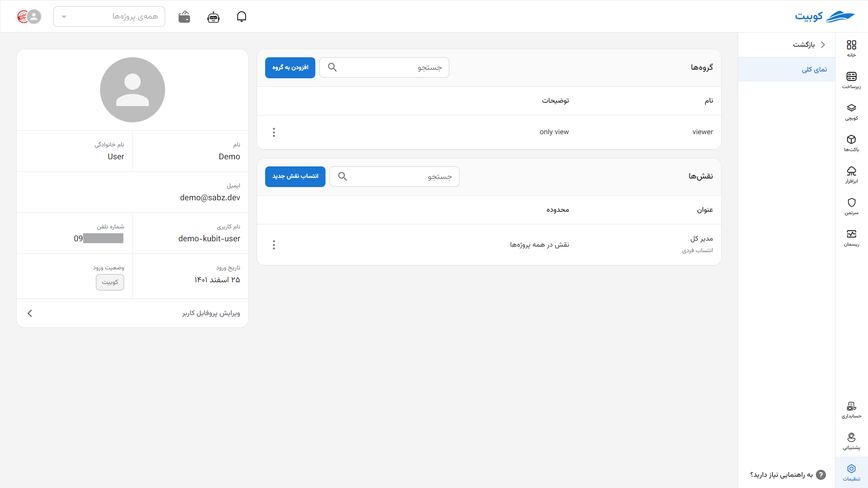Click first name value Demo
This screenshot has width=868, height=488.
coord(229,157)
